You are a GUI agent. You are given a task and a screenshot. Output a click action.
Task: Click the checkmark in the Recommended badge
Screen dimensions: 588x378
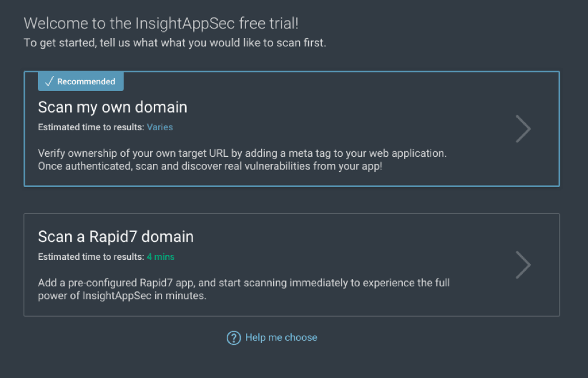point(49,80)
